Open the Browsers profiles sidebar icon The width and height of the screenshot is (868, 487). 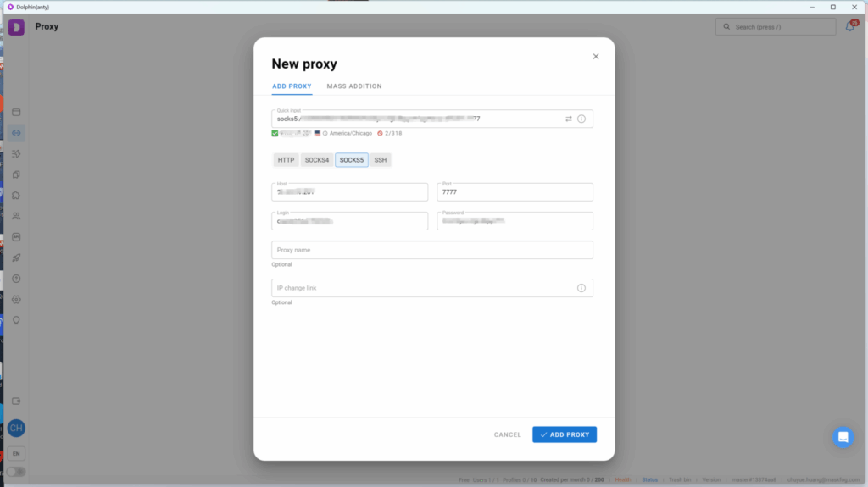[x=16, y=113]
